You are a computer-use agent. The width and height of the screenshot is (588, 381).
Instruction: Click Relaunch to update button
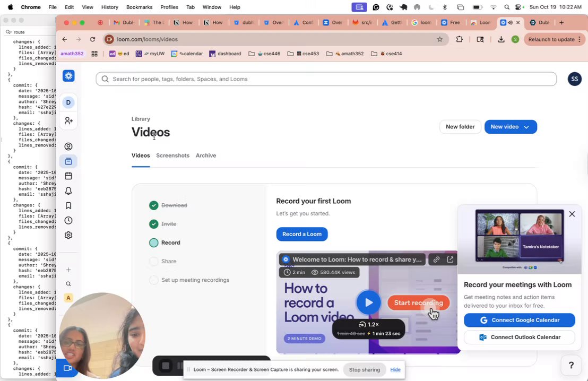tap(551, 39)
